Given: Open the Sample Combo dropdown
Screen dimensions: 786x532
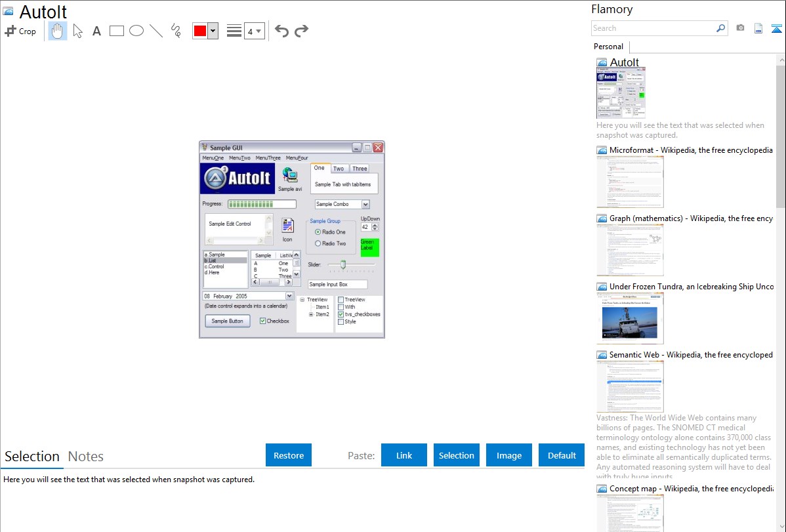Looking at the screenshot, I should click(365, 204).
